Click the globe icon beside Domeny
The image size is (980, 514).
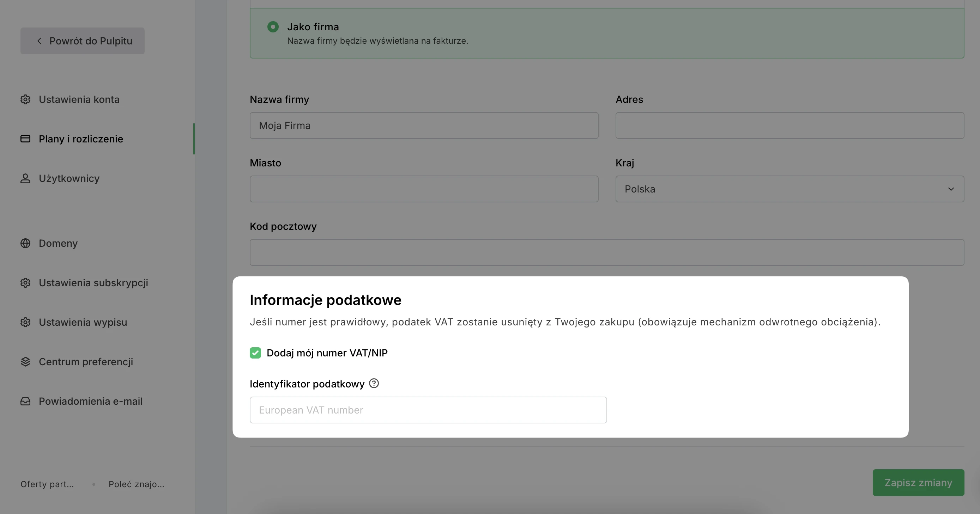[x=25, y=243]
